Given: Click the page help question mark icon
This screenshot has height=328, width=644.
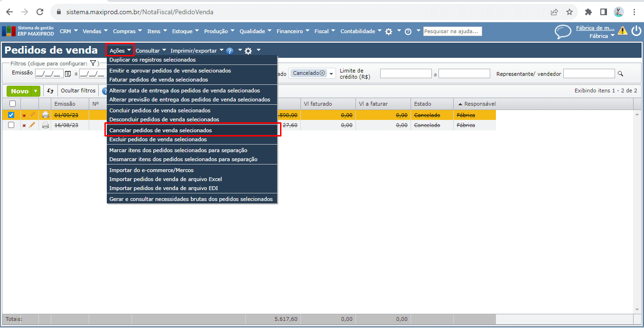Looking at the screenshot, I should click(x=230, y=51).
